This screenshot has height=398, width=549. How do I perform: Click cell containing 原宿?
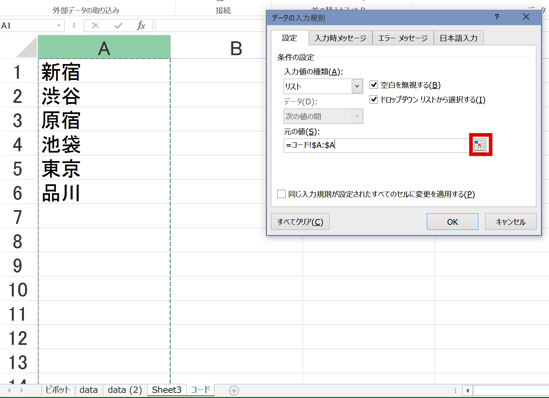point(104,120)
